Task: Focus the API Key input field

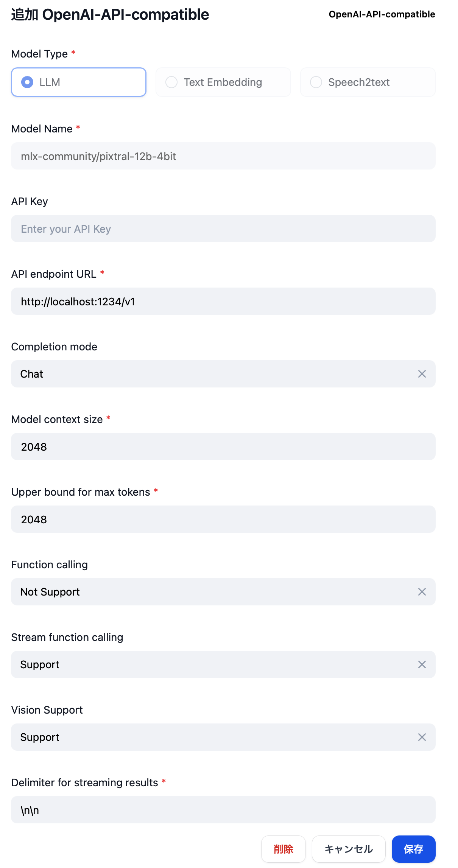Action: click(223, 229)
